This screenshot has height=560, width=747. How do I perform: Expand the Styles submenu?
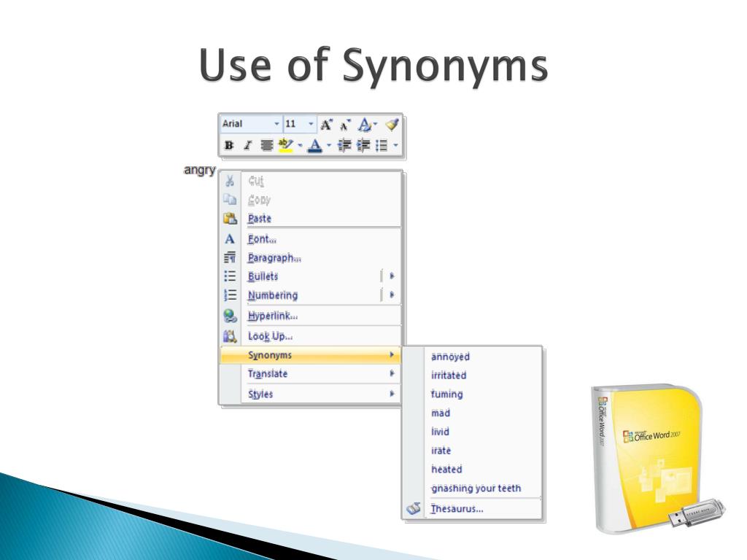(310, 394)
